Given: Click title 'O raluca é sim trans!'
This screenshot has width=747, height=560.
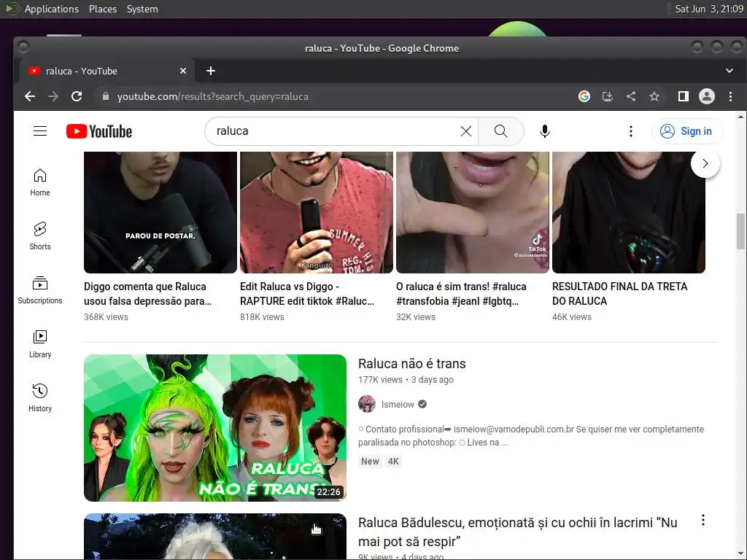Looking at the screenshot, I should coord(461,294).
